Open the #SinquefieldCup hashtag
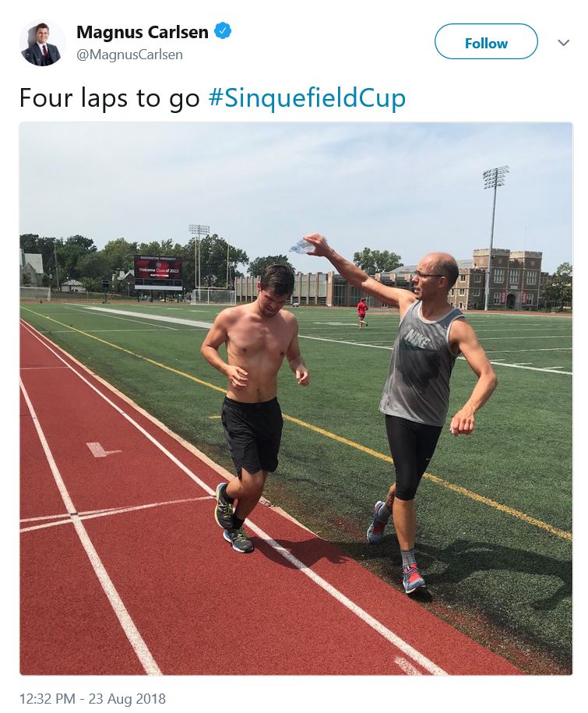The width and height of the screenshot is (588, 713). pos(307,98)
